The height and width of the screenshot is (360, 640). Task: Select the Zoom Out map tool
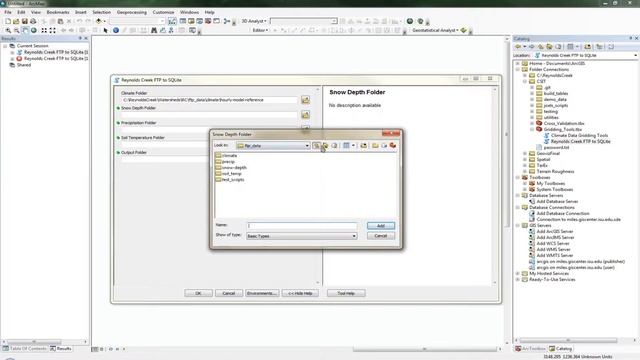(x=16, y=31)
